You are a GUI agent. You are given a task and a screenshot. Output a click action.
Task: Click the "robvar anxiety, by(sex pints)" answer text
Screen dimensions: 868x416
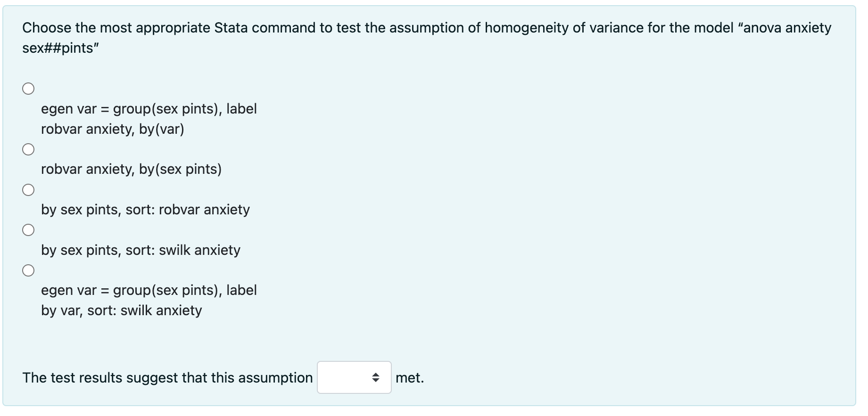[131, 169]
